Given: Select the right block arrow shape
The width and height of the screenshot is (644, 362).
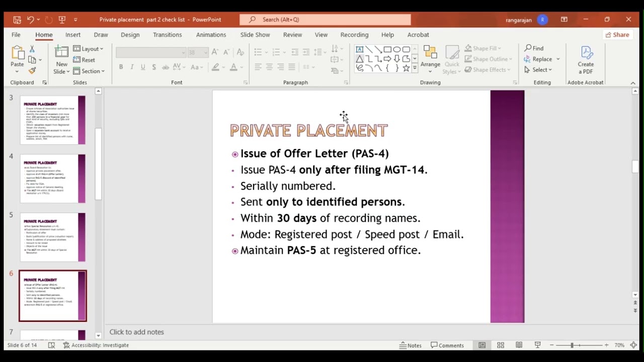Looking at the screenshot, I should click(387, 59).
